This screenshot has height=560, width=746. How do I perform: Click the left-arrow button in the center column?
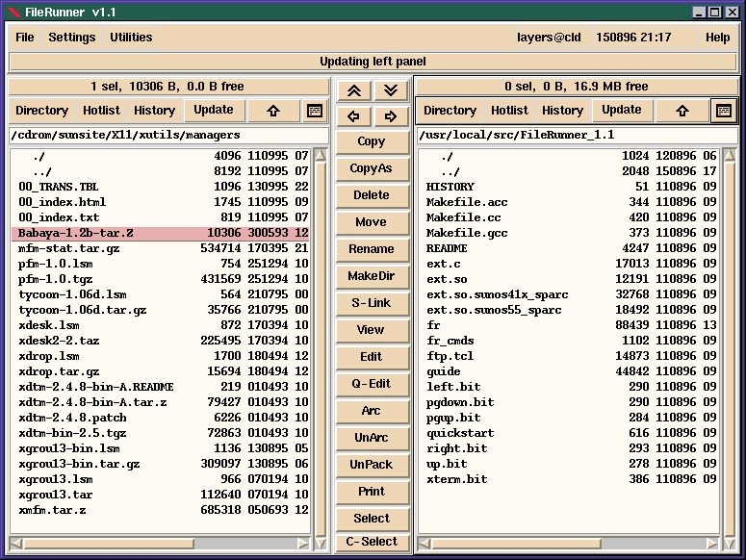click(x=353, y=116)
